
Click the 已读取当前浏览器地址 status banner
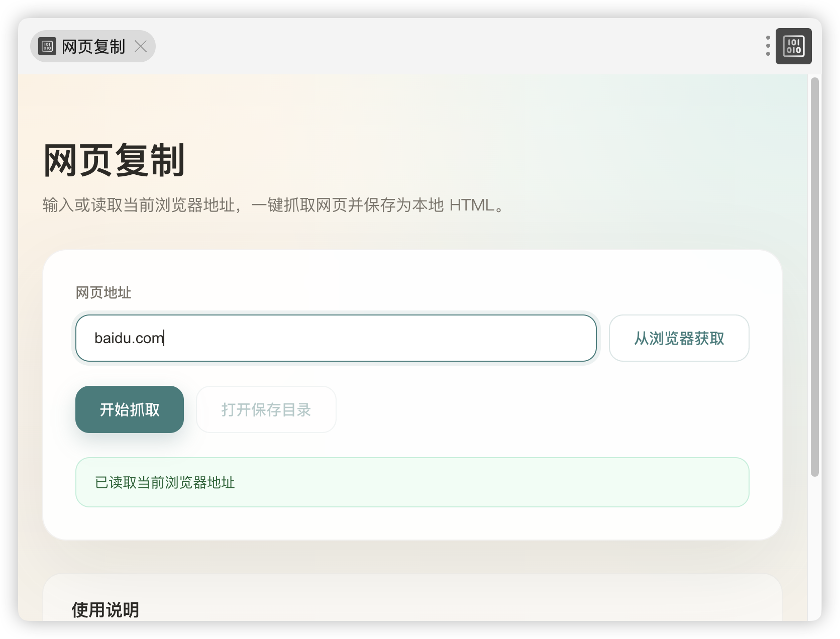(x=412, y=482)
